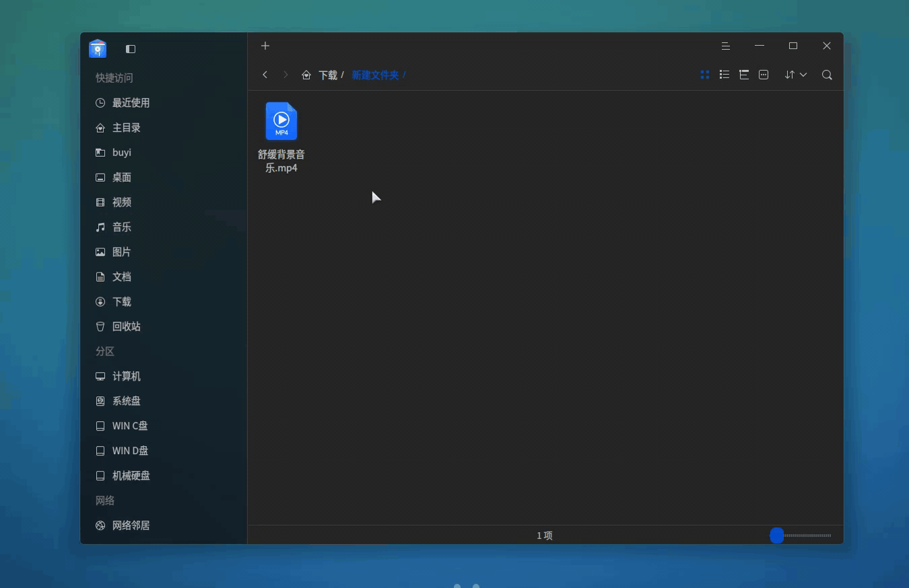This screenshot has width=909, height=588.
Task: Click 新建文件夹 in the breadcrumb path
Action: tap(375, 75)
